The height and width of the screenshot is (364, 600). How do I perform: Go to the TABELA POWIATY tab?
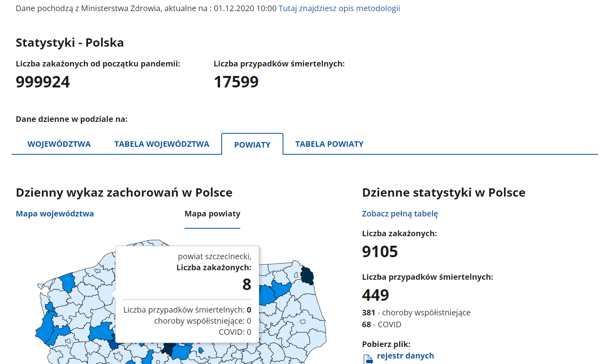click(329, 144)
